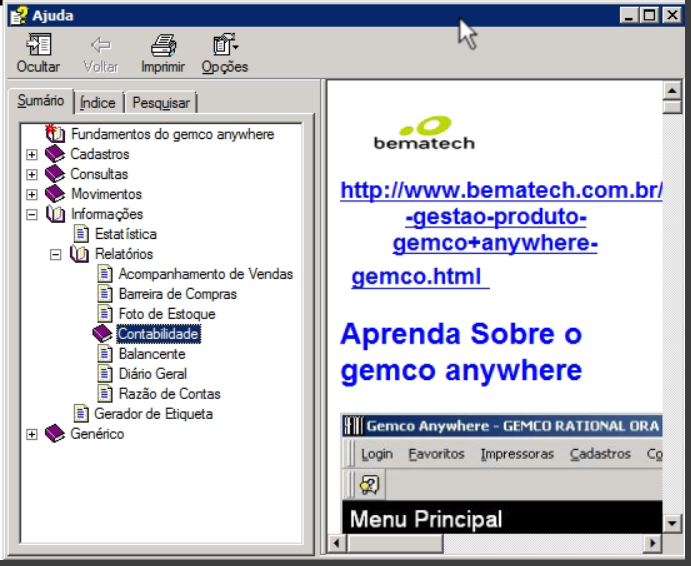Open the Opções toolbar icon
Image resolution: width=691 pixels, height=566 pixels.
[226, 45]
